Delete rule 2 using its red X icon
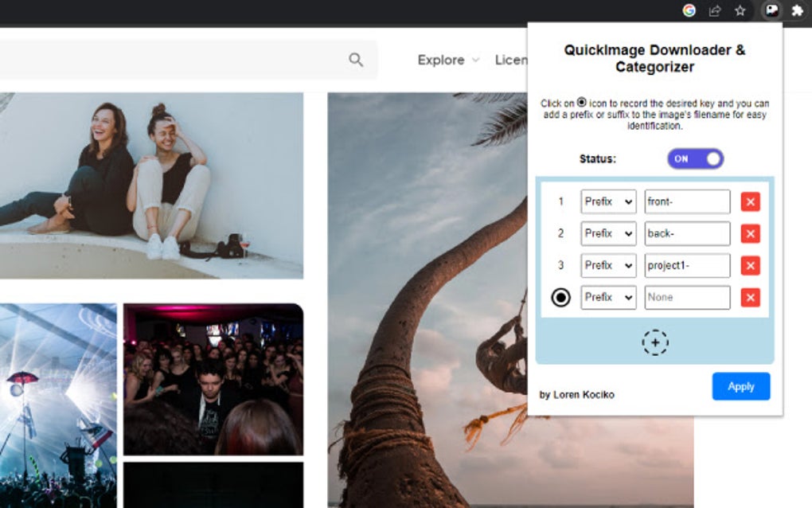Screen dimensions: 812x508 tap(749, 233)
